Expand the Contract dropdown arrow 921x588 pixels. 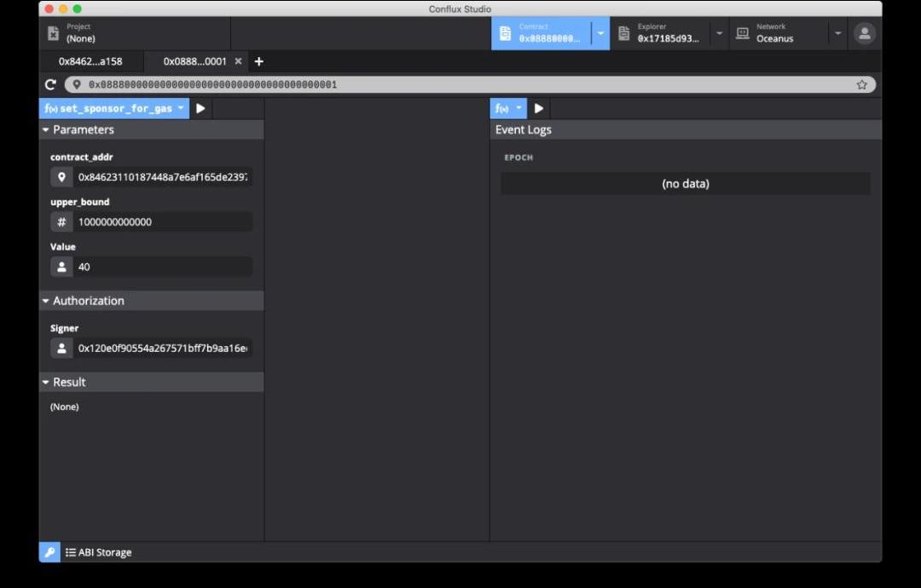point(600,33)
